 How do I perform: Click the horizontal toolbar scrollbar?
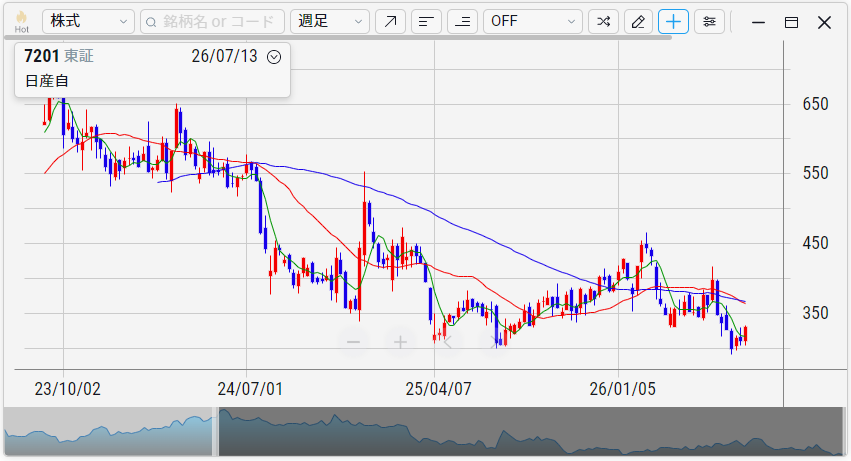tap(338, 37)
